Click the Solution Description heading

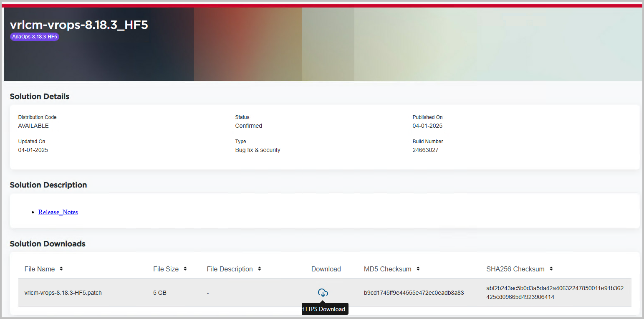point(48,185)
